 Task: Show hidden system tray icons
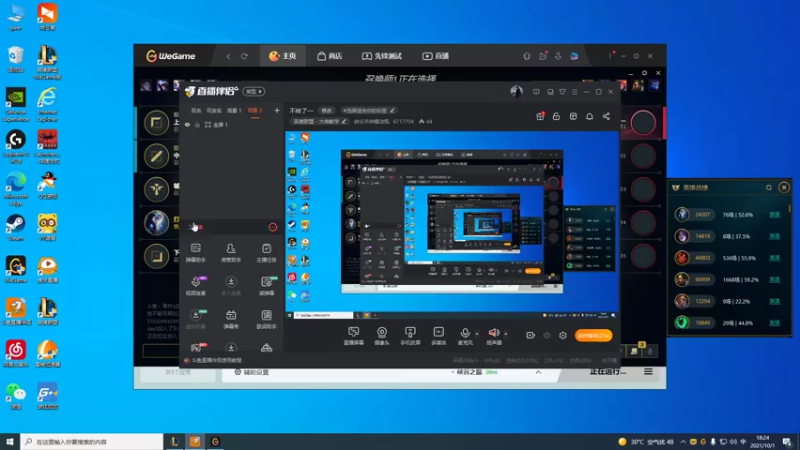pos(682,442)
